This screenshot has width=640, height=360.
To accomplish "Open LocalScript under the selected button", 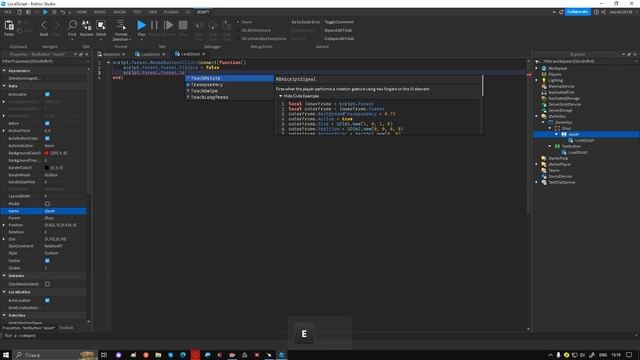I will coord(584,140).
